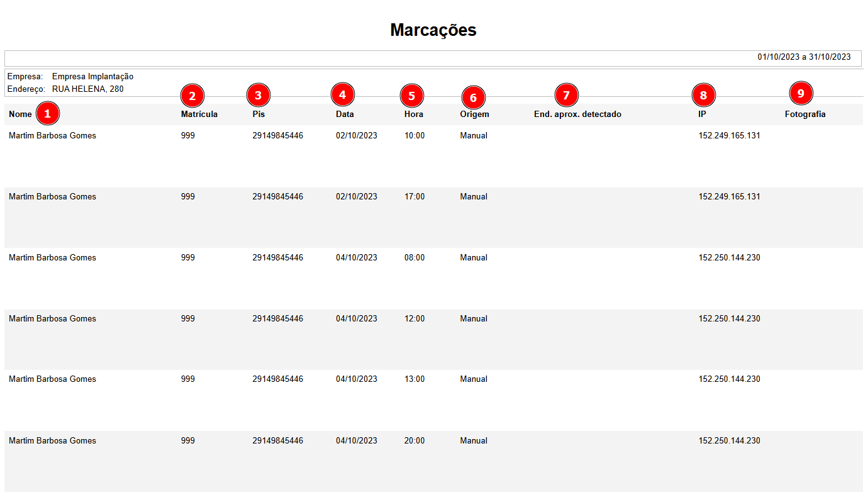Click matrícula 999 in the 10:00 row

click(188, 136)
